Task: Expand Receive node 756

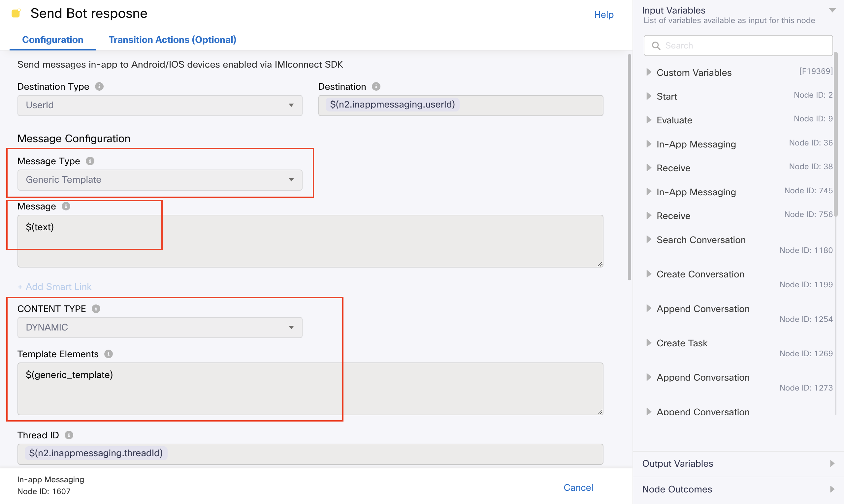Action: pos(649,216)
